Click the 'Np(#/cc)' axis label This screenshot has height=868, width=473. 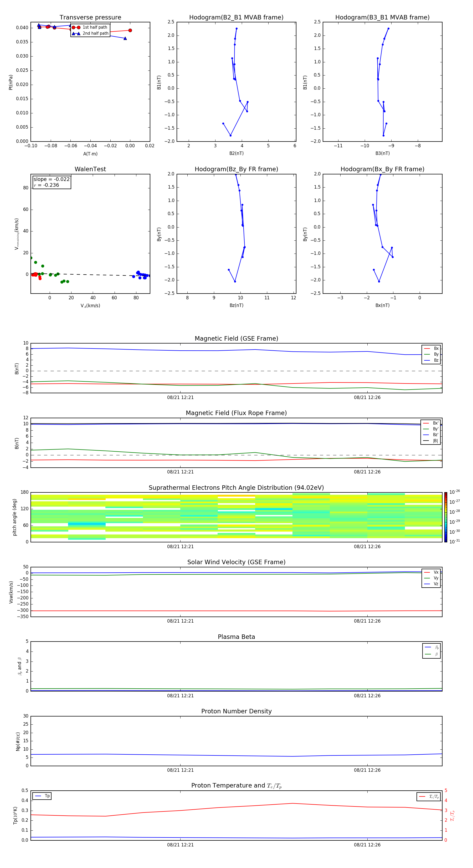[18, 741]
